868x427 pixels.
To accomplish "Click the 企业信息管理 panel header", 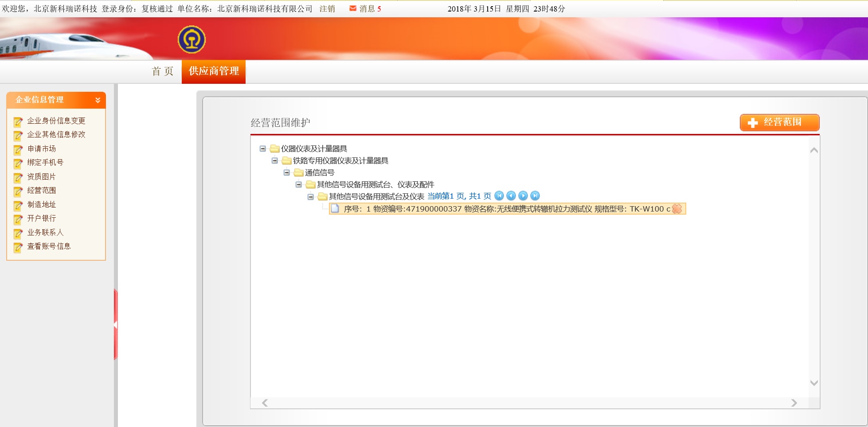I will [56, 100].
